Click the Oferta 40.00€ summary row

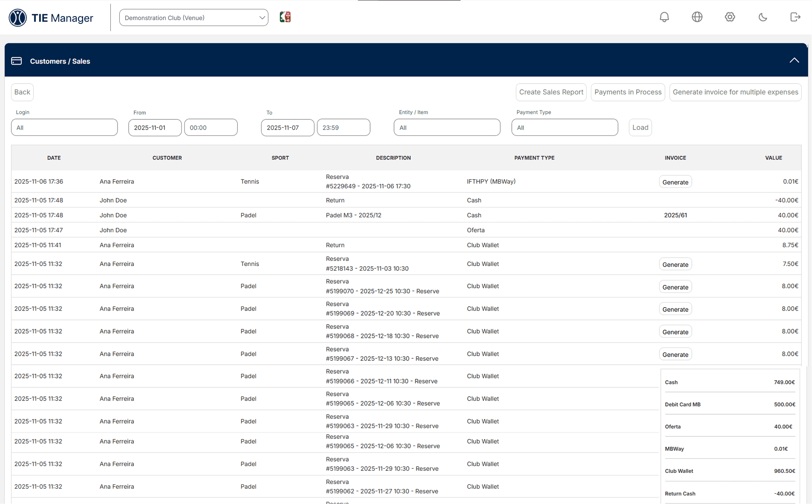pos(730,426)
